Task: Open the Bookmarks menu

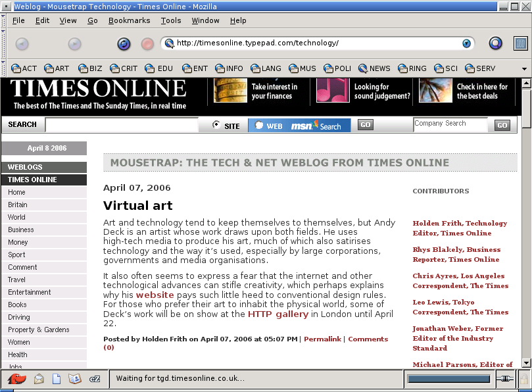Action: click(x=130, y=20)
